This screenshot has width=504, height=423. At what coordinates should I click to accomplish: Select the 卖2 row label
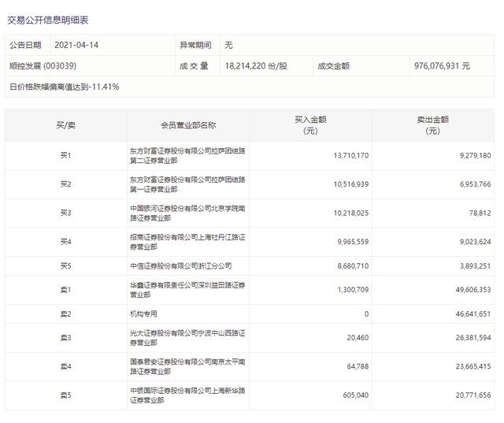(x=65, y=314)
